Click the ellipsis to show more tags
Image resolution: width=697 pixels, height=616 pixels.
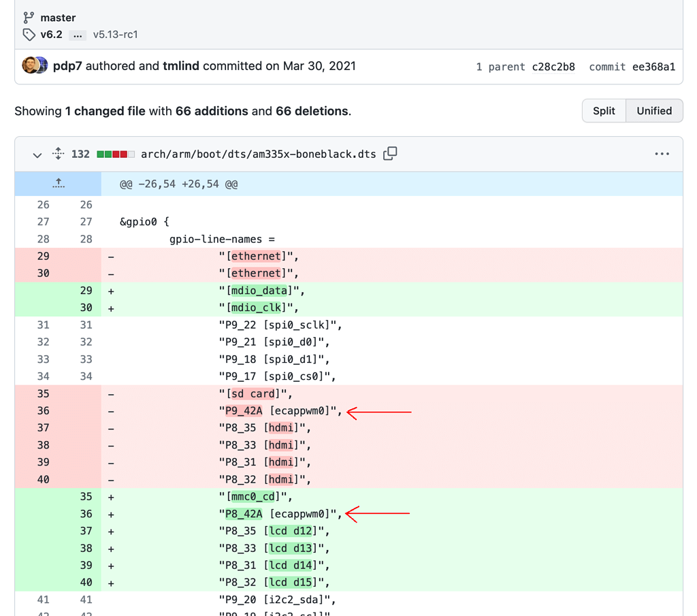pyautogui.click(x=77, y=34)
